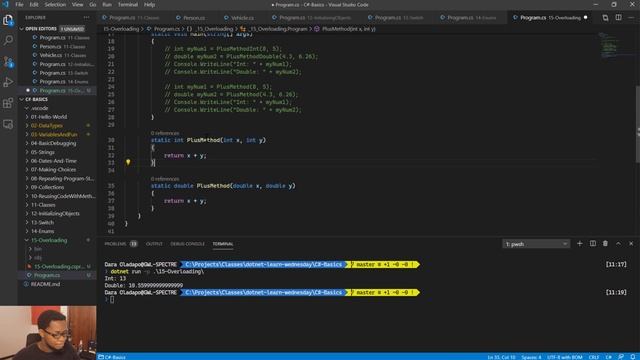
Task: Open the Remote Explorer view
Action: 8,124
